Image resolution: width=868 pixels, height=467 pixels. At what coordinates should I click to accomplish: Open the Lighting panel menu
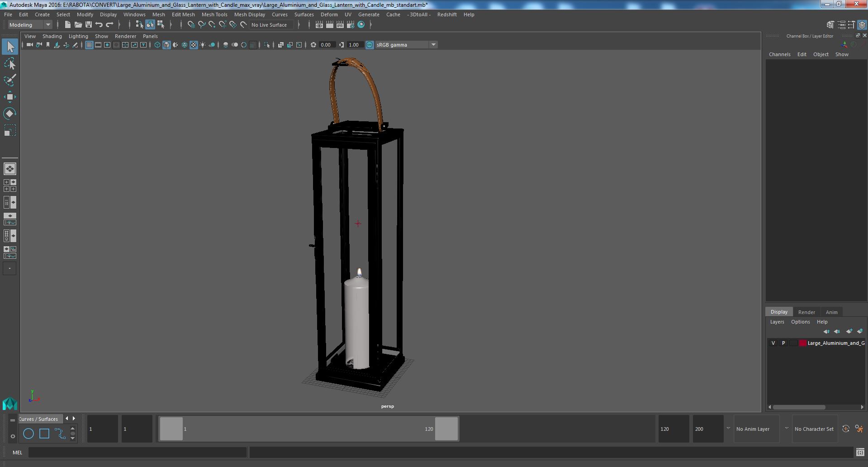coord(78,36)
